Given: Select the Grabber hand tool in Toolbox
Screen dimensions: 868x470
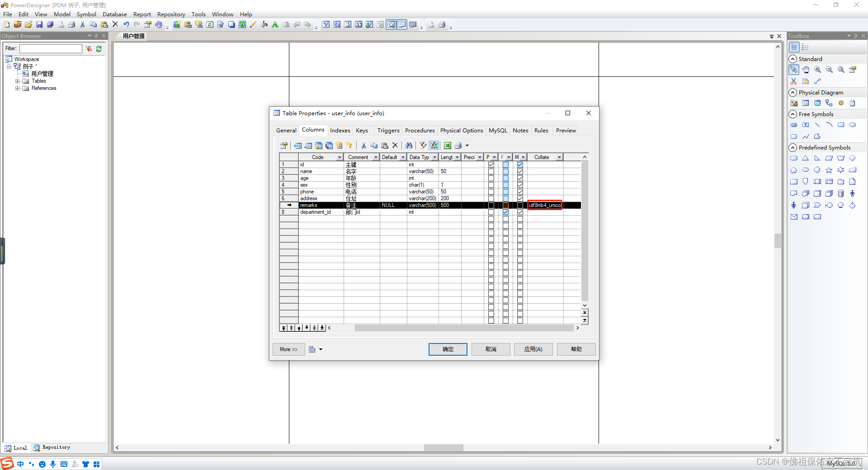Looking at the screenshot, I should point(806,70).
